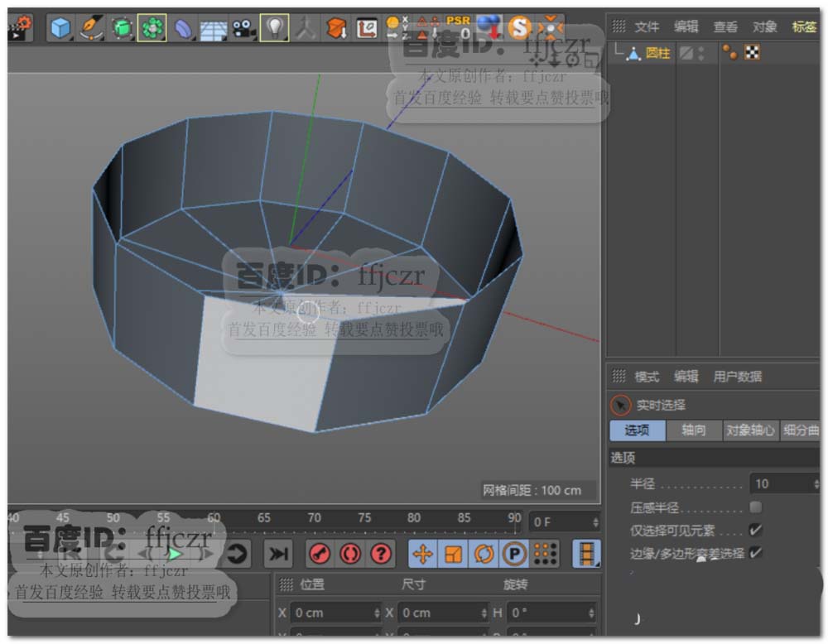Click the 实时选择 live selection tool icon
The image size is (828, 644).
pyautogui.click(x=620, y=405)
